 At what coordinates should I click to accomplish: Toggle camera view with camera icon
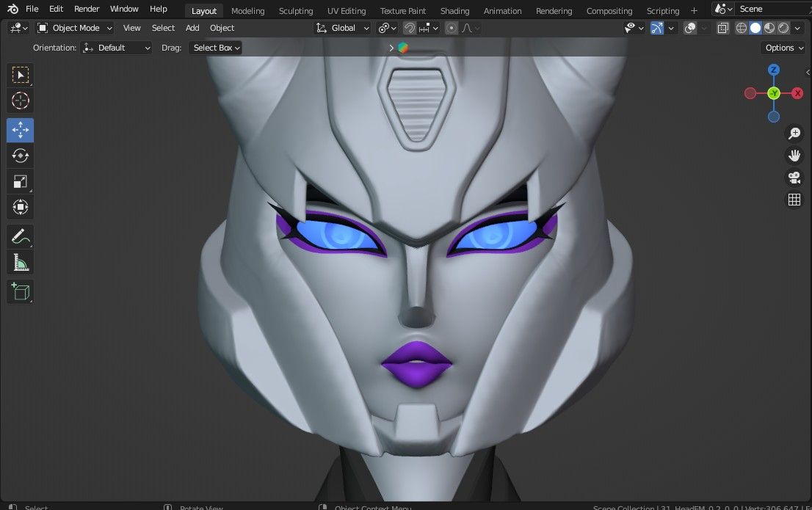click(x=794, y=178)
